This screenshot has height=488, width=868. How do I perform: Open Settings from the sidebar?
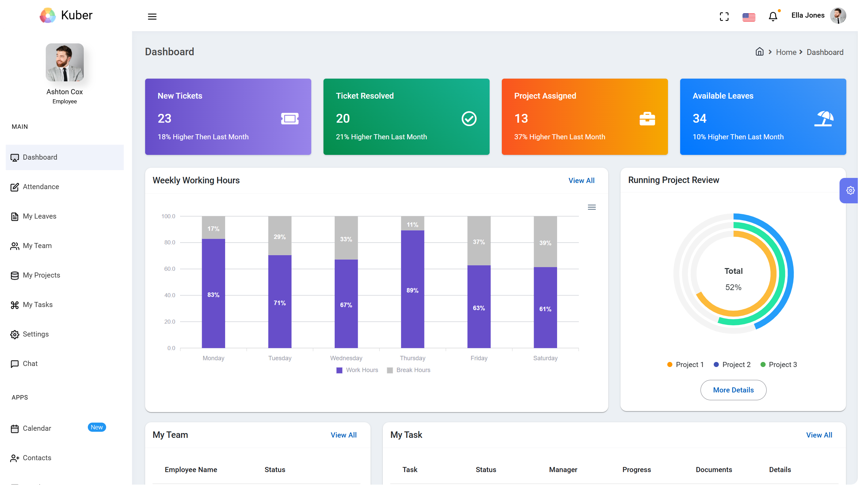pyautogui.click(x=36, y=334)
